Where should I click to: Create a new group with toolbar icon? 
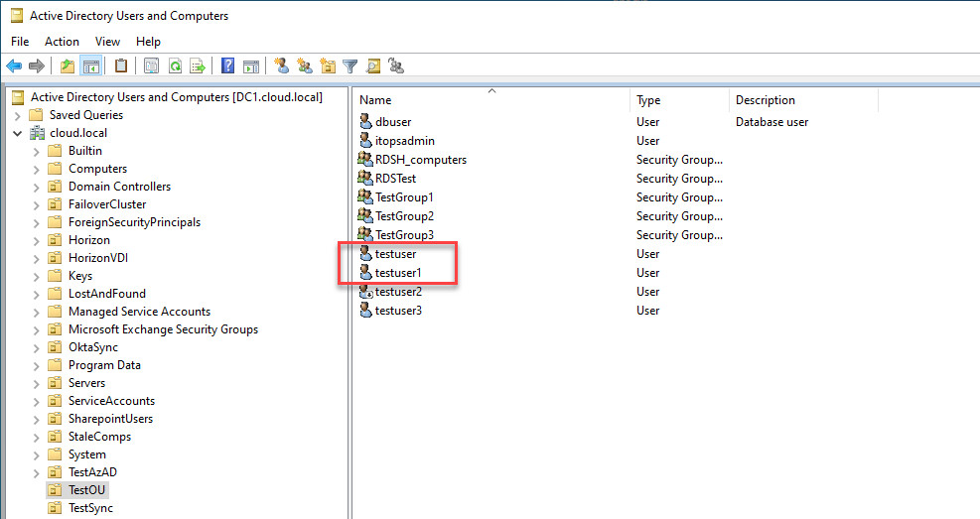(305, 65)
